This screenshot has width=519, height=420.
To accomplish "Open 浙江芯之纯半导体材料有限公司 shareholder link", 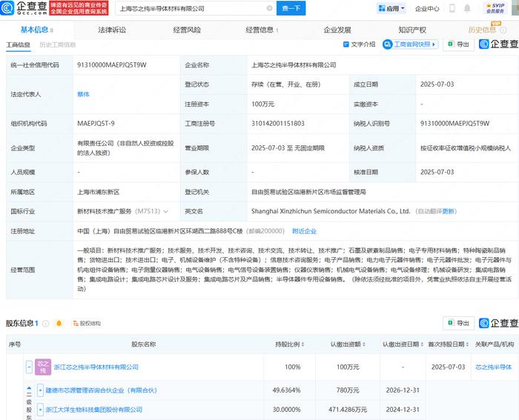I will click(x=96, y=367).
